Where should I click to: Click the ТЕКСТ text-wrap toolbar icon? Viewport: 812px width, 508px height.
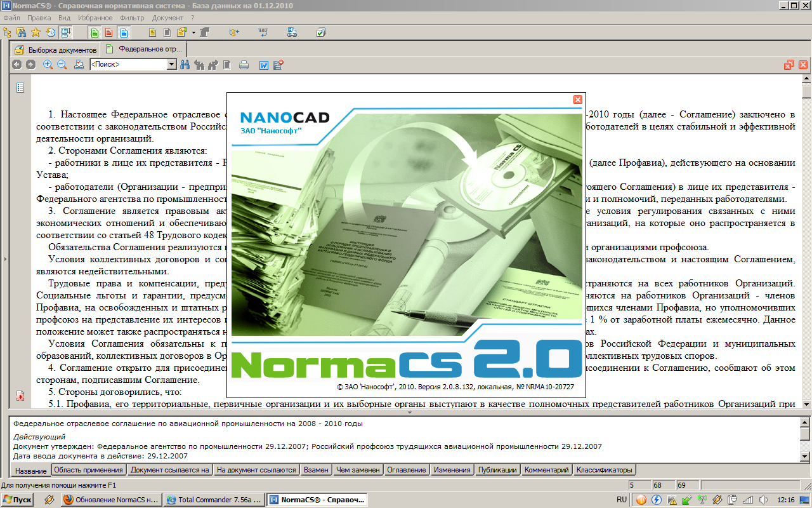pos(263,32)
